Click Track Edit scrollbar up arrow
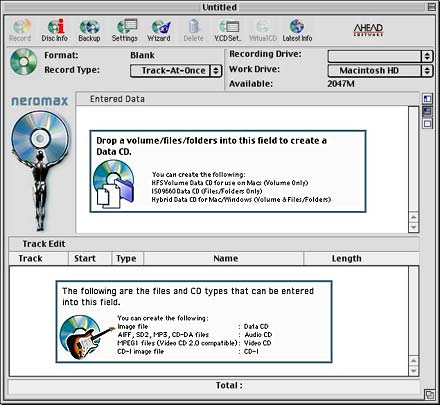440x405 pixels. tap(414, 361)
